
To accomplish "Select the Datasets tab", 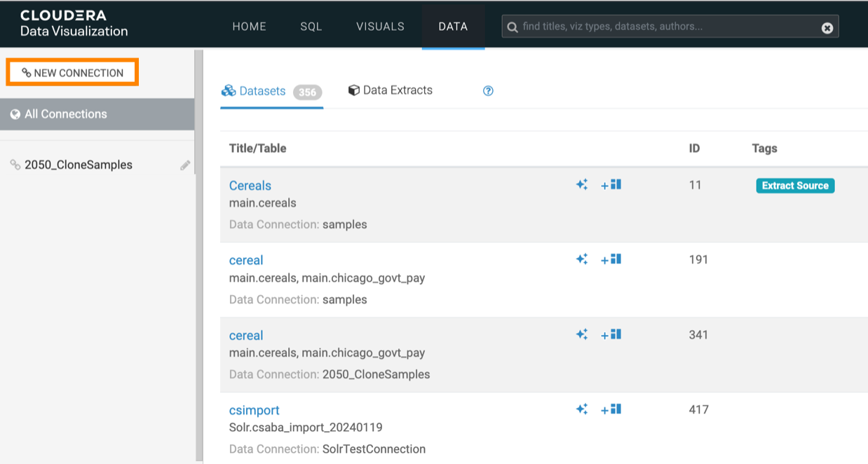I will (262, 91).
